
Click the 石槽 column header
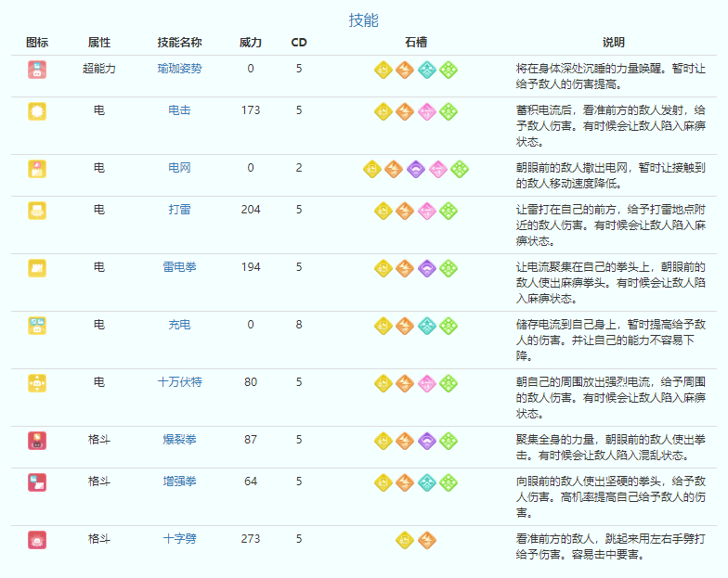[415, 43]
